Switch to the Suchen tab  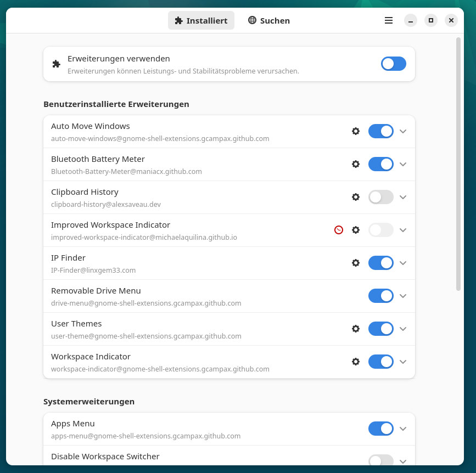coord(269,21)
